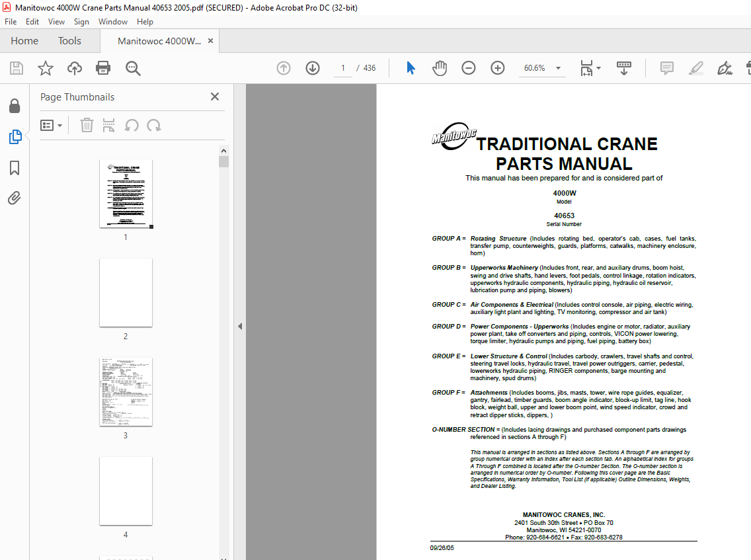Open the Window menu
This screenshot has height=560, width=751.
click(x=113, y=22)
